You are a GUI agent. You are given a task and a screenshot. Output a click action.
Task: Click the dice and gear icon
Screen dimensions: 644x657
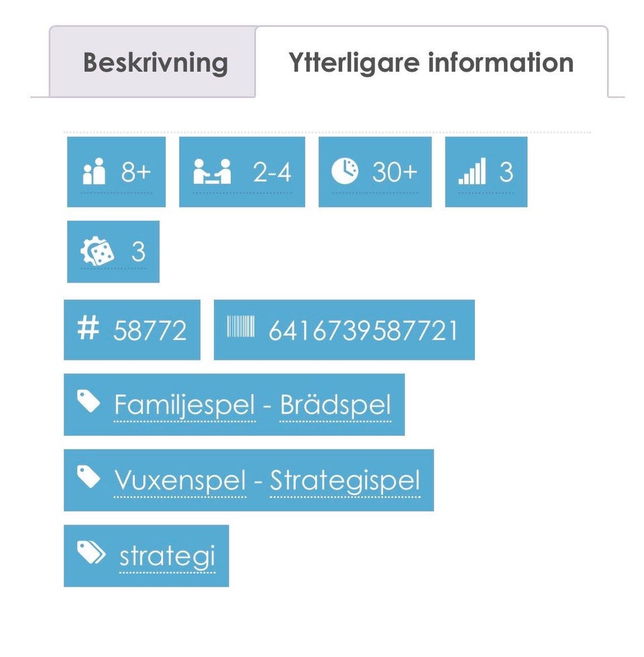coord(97,252)
